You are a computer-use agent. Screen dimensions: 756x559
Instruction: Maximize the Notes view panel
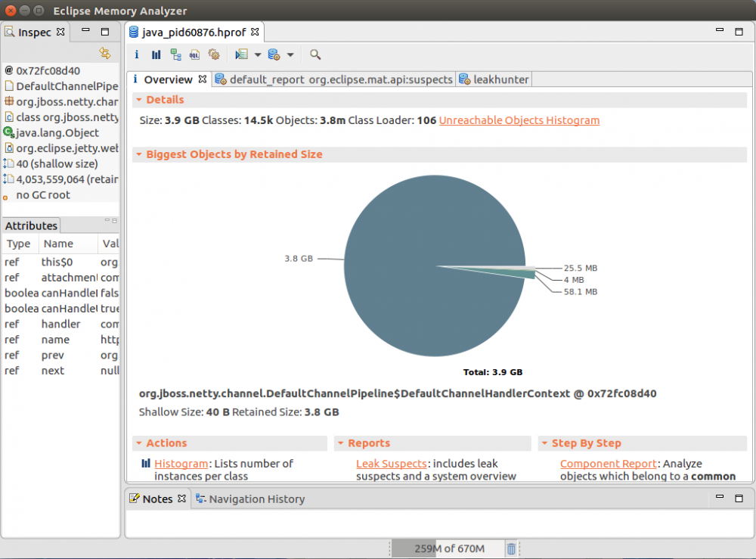(739, 498)
